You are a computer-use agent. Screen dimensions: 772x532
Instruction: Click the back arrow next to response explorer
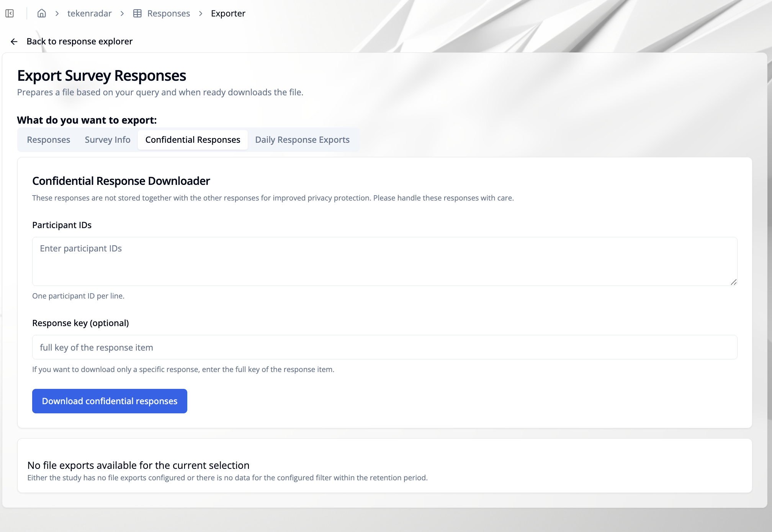[x=14, y=41]
